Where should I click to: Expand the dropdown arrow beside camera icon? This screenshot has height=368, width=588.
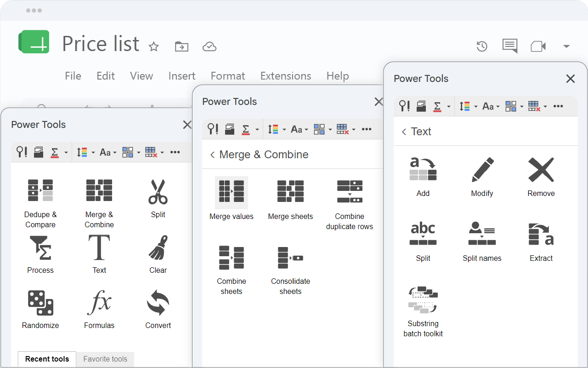coord(566,46)
